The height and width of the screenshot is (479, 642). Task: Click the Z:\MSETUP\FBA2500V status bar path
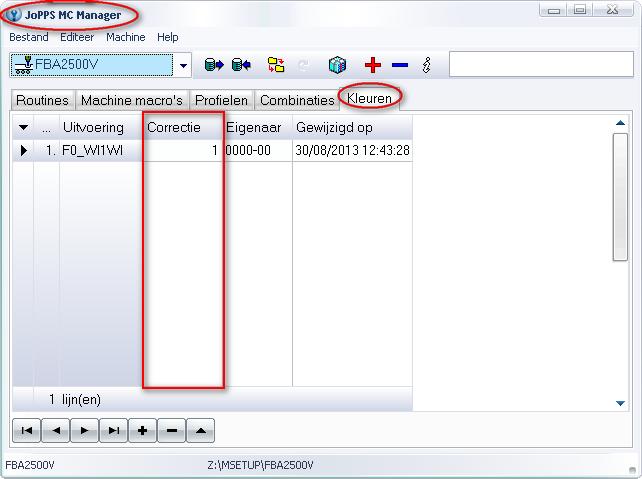click(260, 465)
